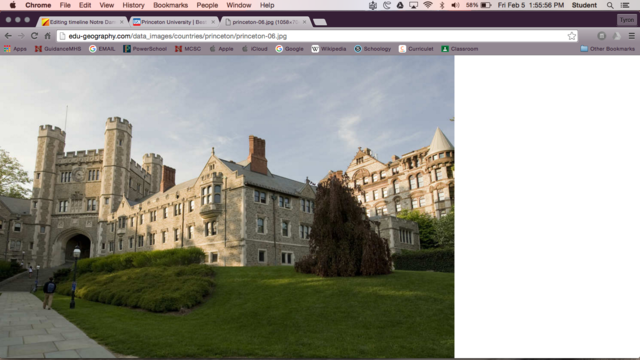Screen dimensions: 640x360
Task: Close the Princeton University tab
Action: (213, 22)
